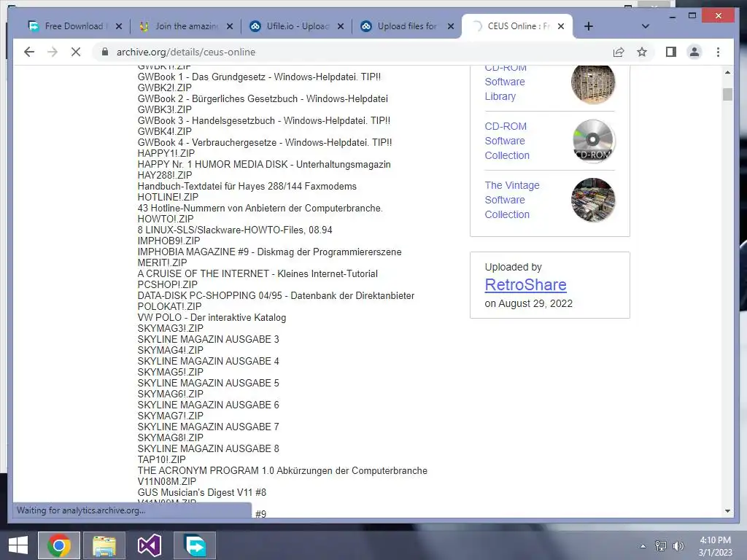The image size is (747, 560).
Task: Open the taskbar clock 4:10 PM
Action: pyautogui.click(x=715, y=546)
